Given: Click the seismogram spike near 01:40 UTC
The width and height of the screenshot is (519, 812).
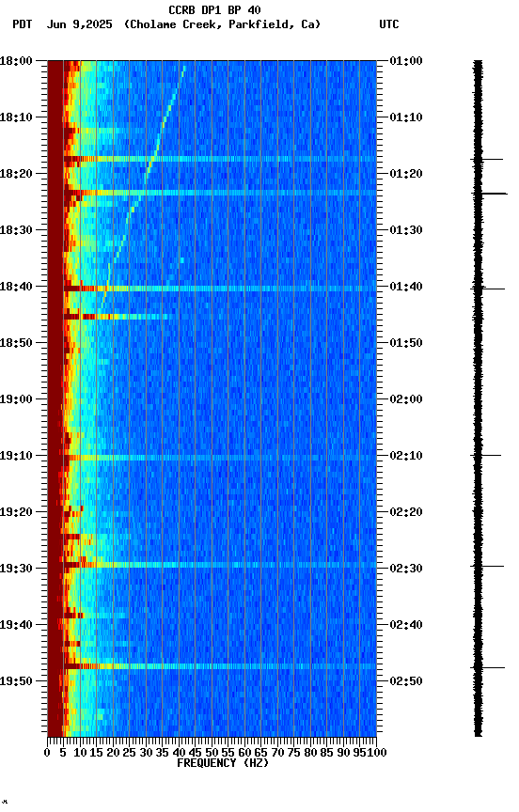Looking at the screenshot, I should [487, 289].
